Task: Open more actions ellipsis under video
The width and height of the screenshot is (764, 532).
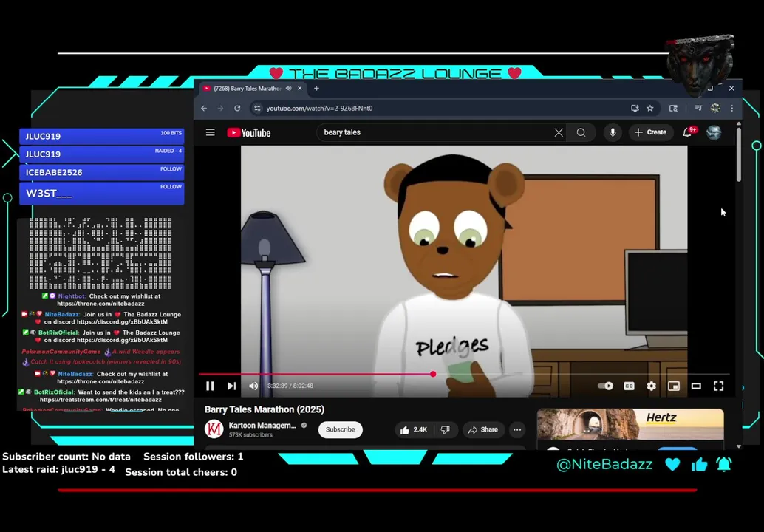Action: click(x=517, y=430)
